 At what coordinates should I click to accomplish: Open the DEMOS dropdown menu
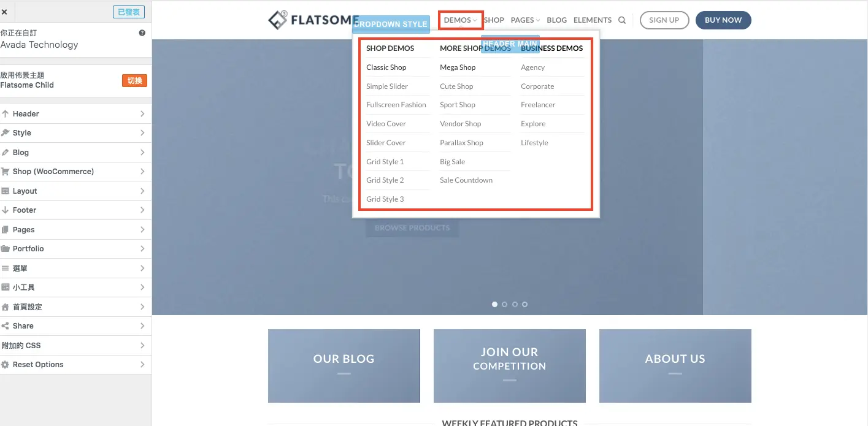pyautogui.click(x=460, y=20)
